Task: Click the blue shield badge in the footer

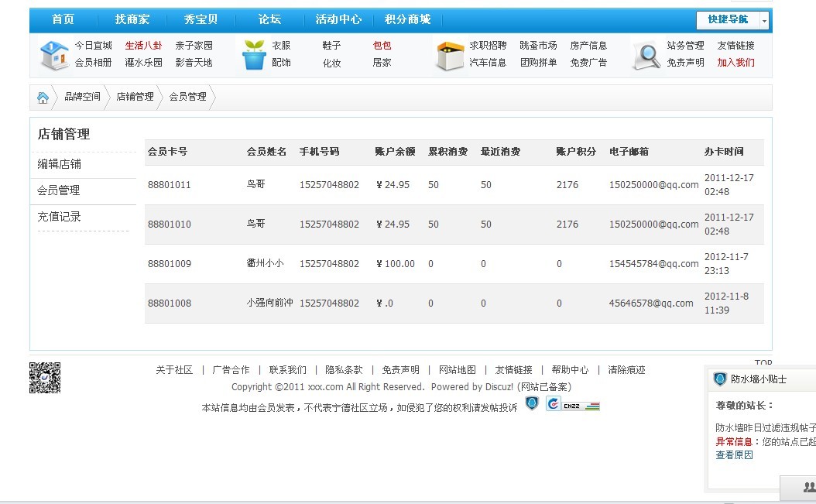Action: [532, 403]
